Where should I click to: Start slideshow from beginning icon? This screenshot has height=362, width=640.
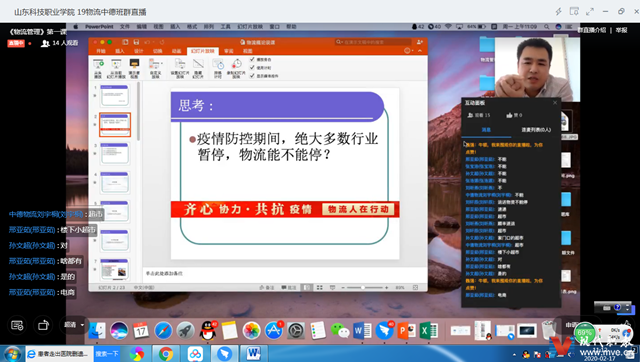(98, 68)
